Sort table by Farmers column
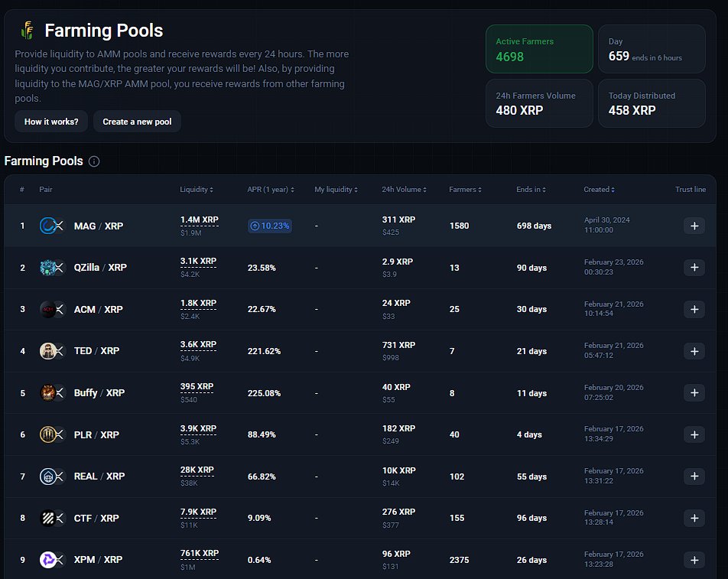 465,190
